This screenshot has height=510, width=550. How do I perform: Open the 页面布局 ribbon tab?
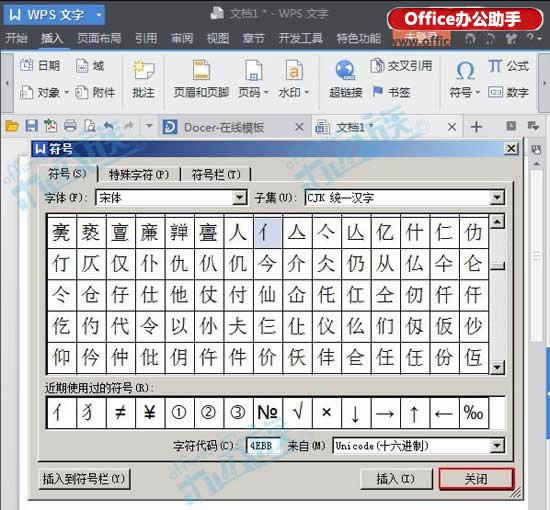coord(99,38)
